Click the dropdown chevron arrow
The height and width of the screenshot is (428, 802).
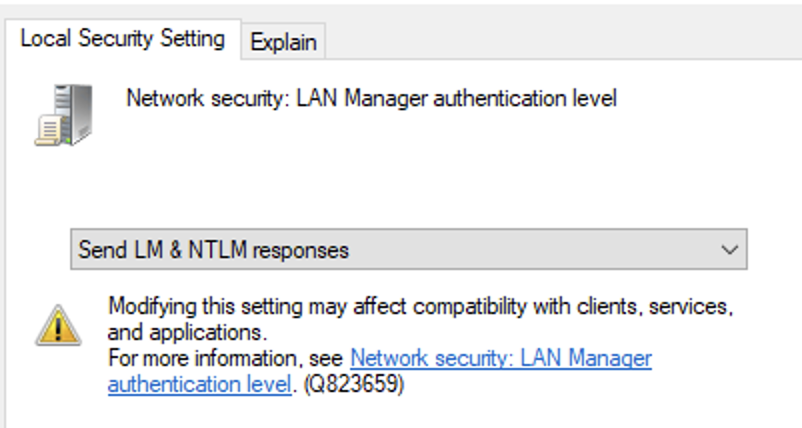click(729, 249)
